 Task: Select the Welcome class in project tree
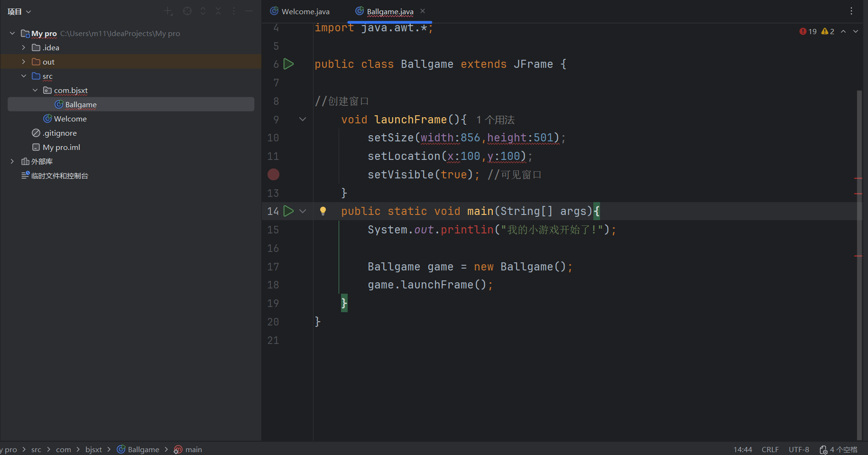pos(70,119)
